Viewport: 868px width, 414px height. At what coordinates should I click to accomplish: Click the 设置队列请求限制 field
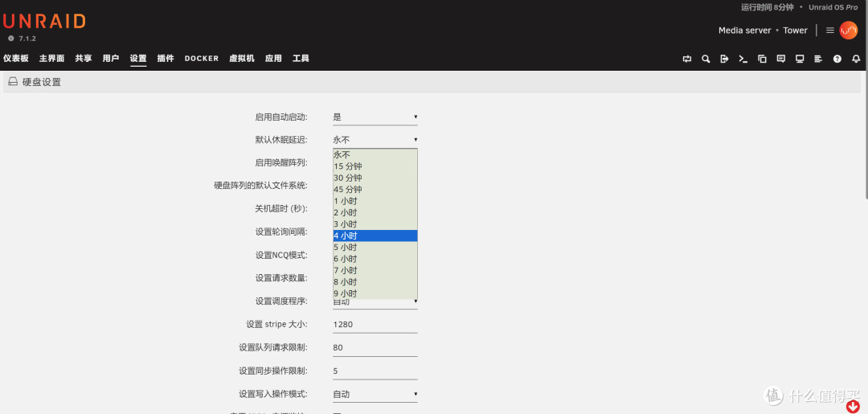click(375, 347)
